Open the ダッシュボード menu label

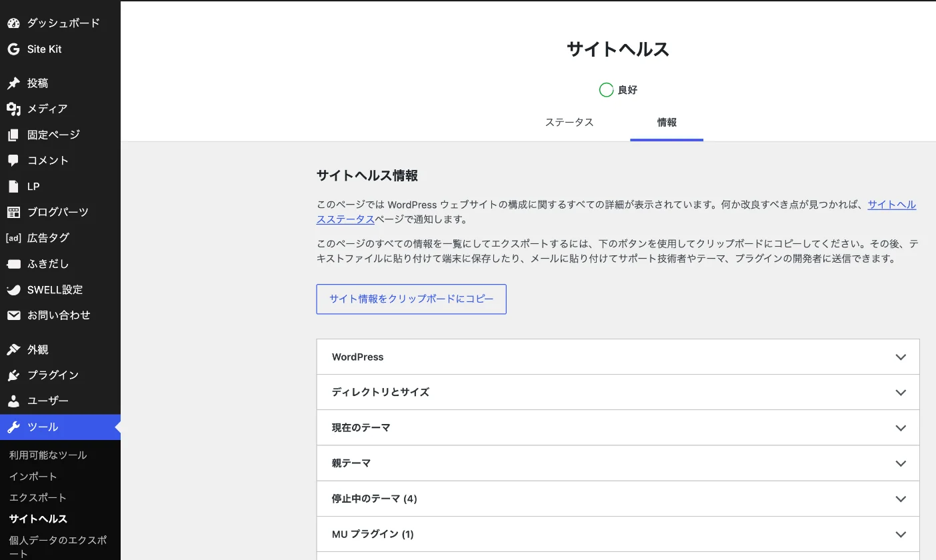coord(63,23)
